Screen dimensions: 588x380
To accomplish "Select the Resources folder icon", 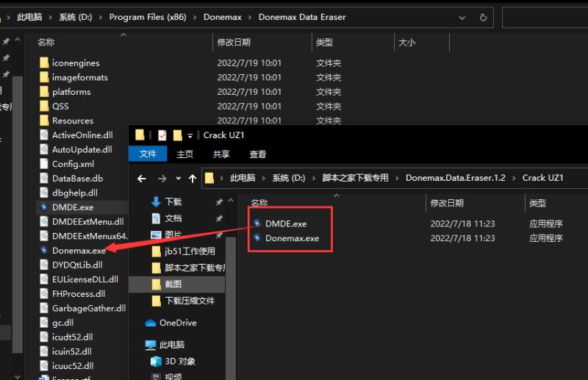I will pyautogui.click(x=44, y=121).
